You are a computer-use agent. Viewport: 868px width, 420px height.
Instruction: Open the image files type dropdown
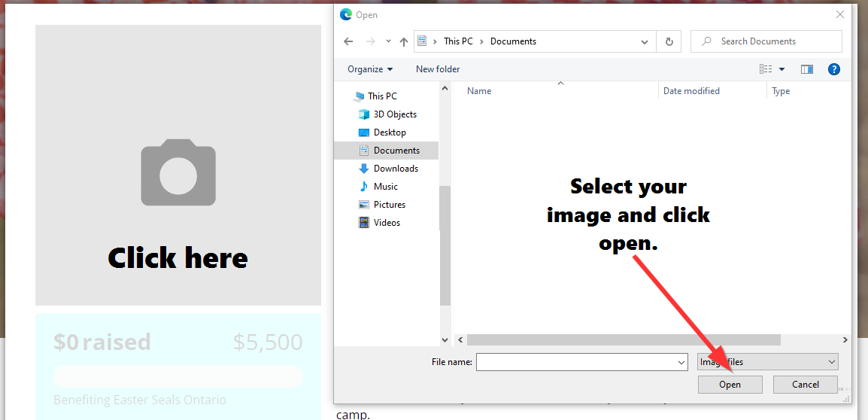tap(767, 362)
